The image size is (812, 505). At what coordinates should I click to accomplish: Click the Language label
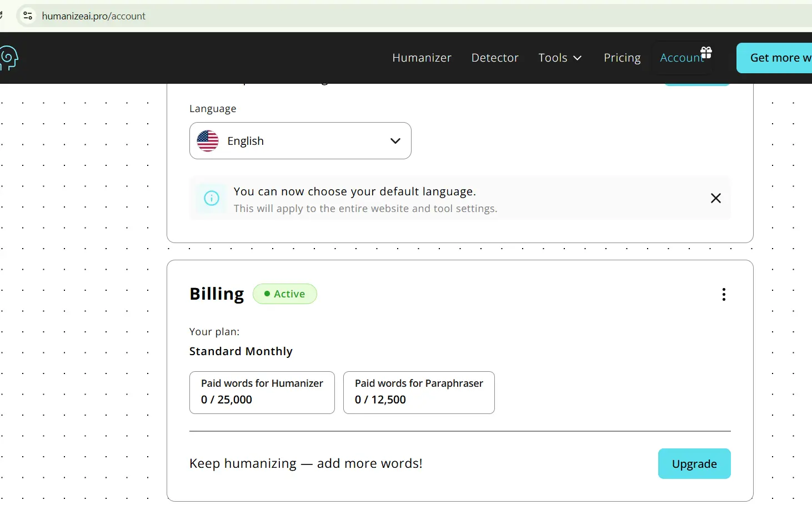click(x=213, y=109)
